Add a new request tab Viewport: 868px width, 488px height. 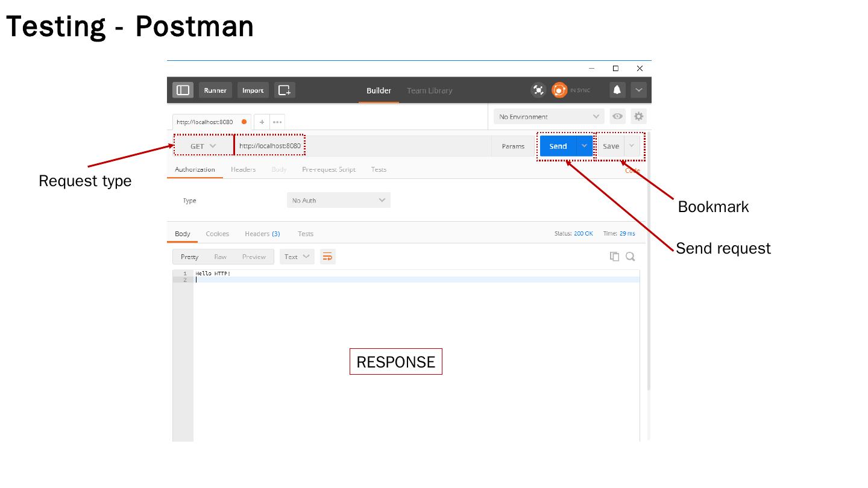[262, 122]
